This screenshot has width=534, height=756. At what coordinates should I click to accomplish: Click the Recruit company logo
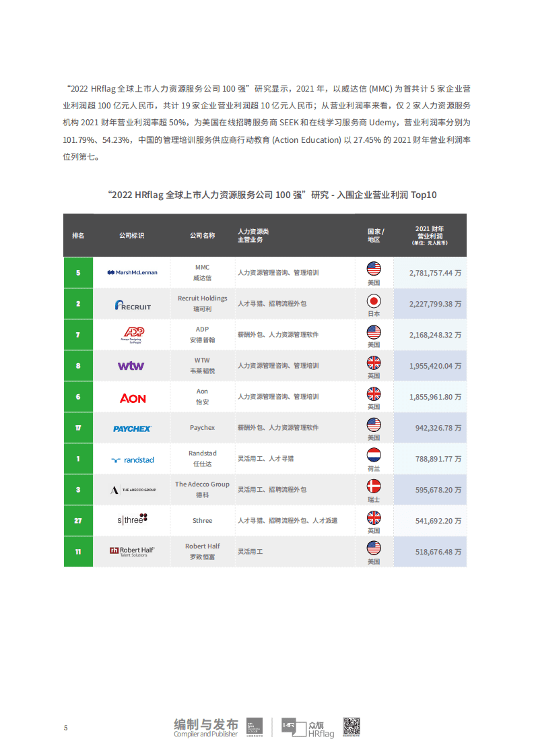tap(133, 305)
